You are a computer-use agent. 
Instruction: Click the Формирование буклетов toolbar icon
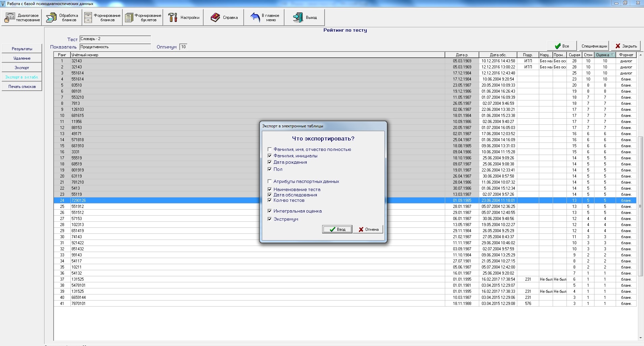[x=129, y=18]
